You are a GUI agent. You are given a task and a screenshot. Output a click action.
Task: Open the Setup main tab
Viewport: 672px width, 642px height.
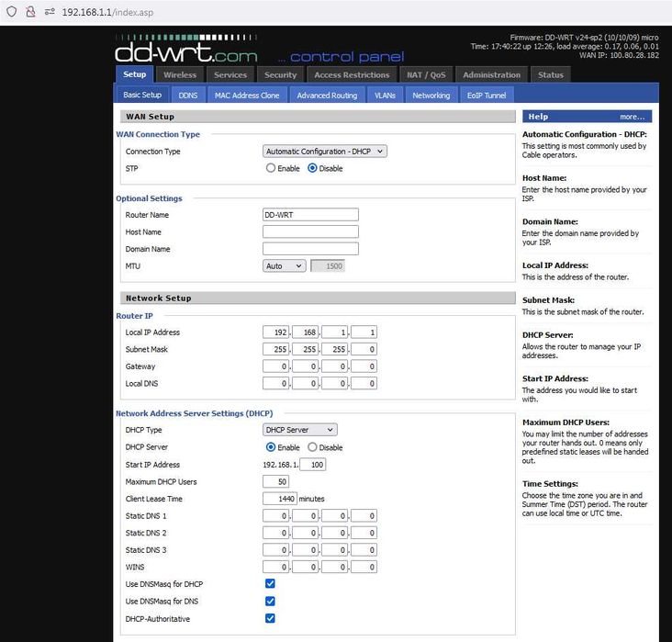tap(135, 74)
